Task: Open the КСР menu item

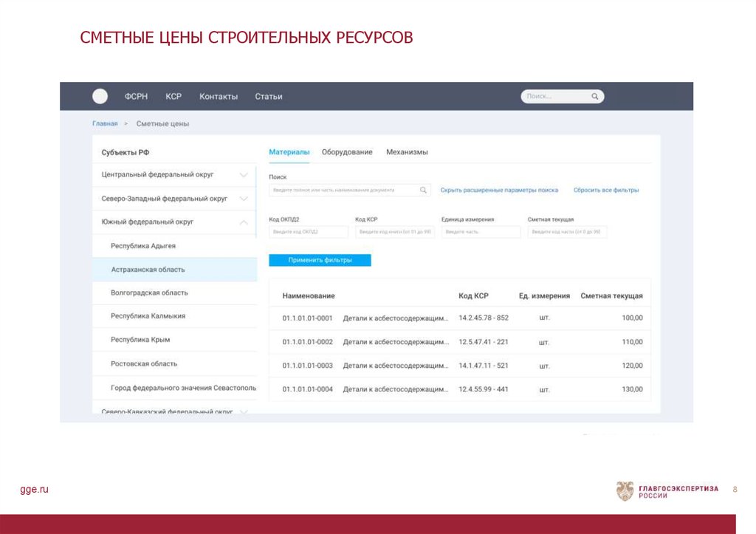Action: point(173,97)
